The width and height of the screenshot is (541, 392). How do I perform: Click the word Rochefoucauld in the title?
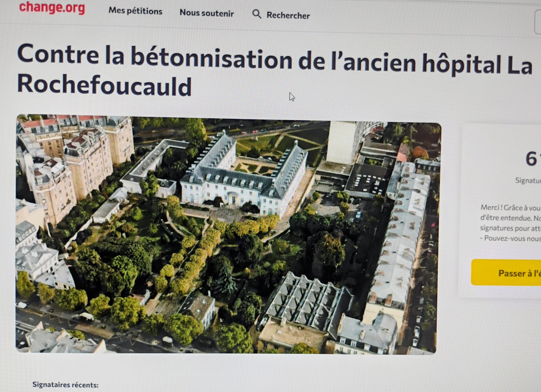[x=104, y=85]
